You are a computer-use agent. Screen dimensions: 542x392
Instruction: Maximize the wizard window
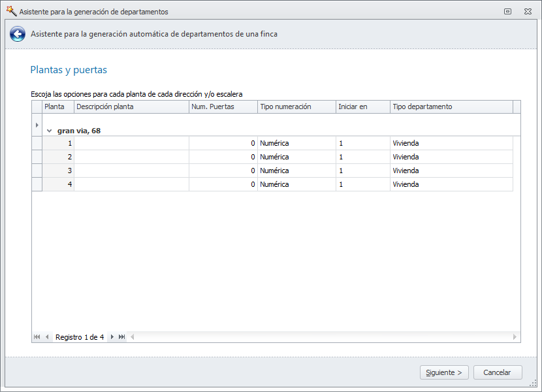click(507, 11)
